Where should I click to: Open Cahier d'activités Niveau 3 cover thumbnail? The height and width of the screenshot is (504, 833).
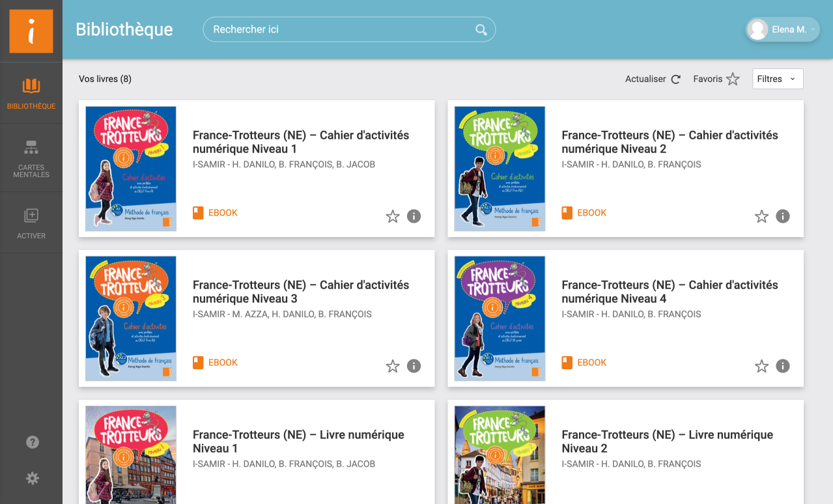[131, 318]
